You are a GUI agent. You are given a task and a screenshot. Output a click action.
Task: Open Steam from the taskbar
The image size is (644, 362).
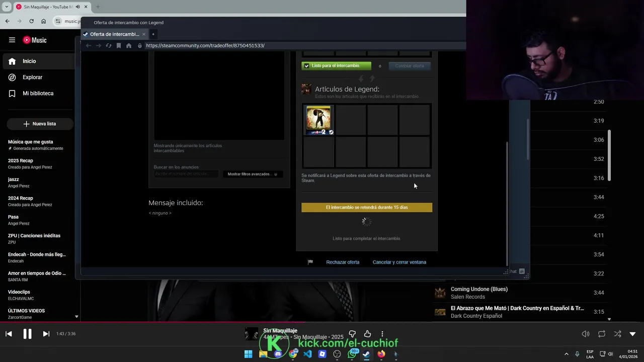tap(367, 354)
